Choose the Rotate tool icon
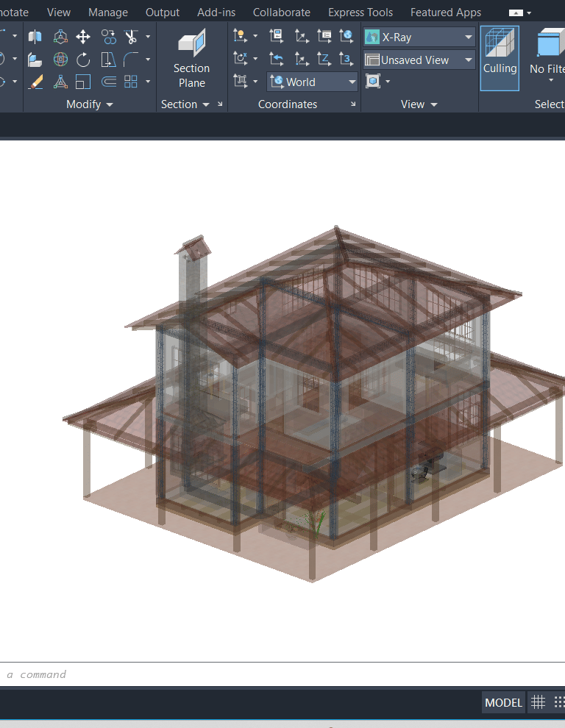Viewport: 565px width, 728px height. 83,60
